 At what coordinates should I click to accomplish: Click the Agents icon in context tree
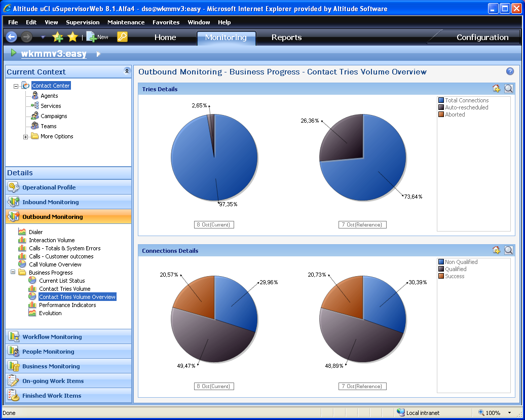click(x=34, y=96)
